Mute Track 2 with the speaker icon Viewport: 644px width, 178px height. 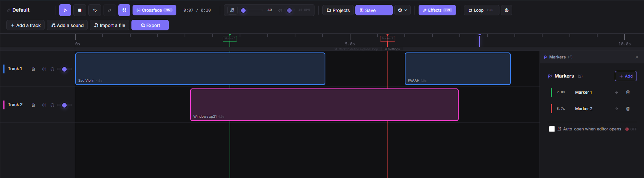click(44, 105)
